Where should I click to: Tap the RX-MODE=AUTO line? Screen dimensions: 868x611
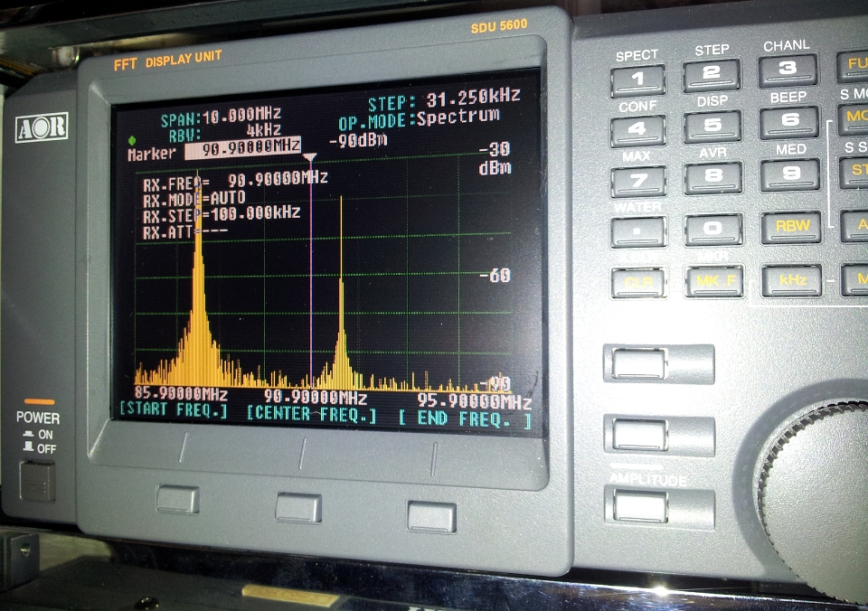point(193,198)
